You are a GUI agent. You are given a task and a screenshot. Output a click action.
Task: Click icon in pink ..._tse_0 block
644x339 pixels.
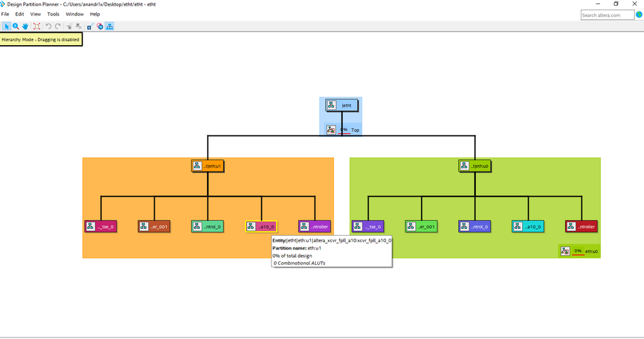tap(90, 227)
